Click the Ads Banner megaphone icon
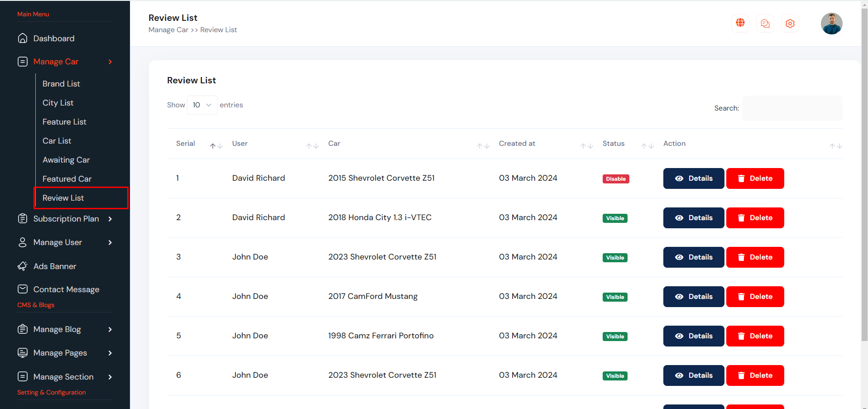The width and height of the screenshot is (868, 409). 23,266
